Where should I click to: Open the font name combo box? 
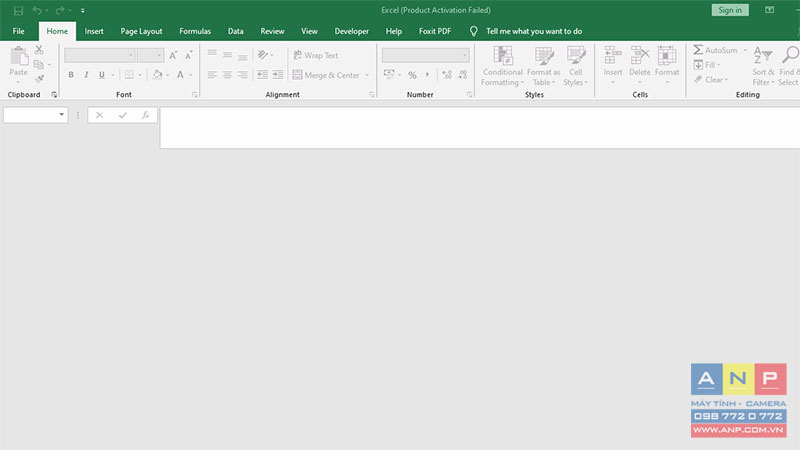coord(99,55)
